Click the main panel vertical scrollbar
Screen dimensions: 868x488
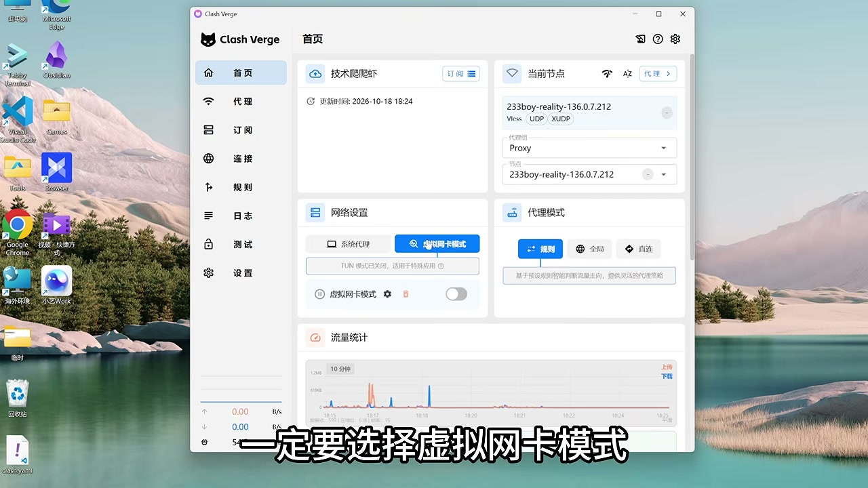691,156
